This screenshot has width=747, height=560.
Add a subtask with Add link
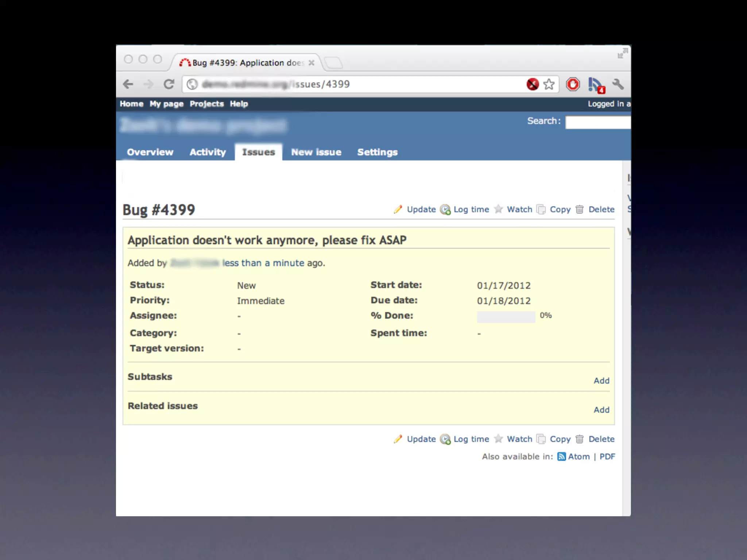click(601, 380)
